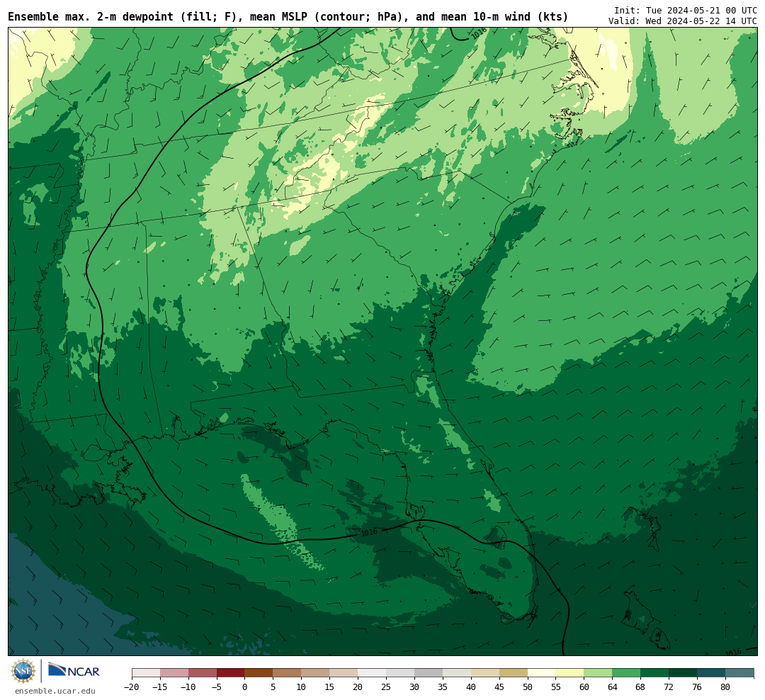Click the 1016 contour label at top of map
The width and height of the screenshot is (765, 700).
pyautogui.click(x=479, y=34)
